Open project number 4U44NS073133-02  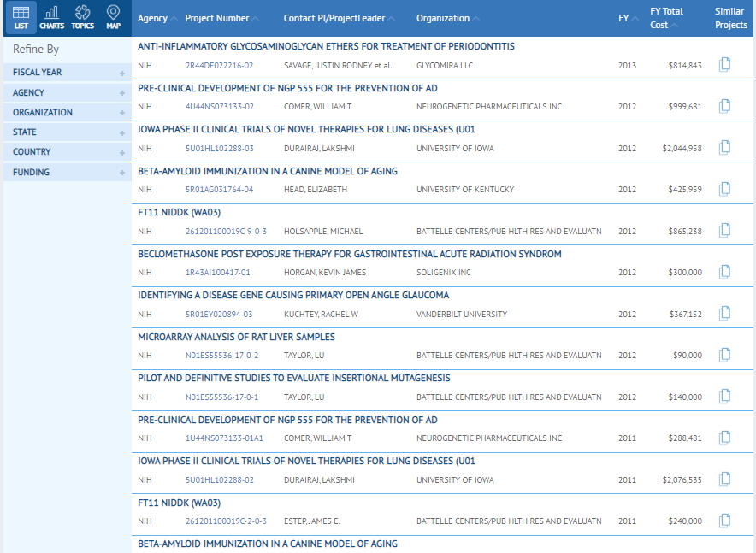pos(220,107)
